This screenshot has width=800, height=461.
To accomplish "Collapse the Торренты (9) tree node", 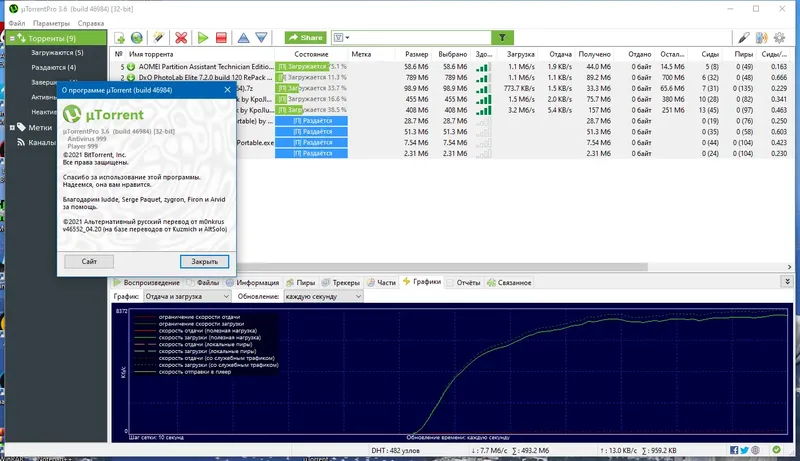I will click(12, 38).
